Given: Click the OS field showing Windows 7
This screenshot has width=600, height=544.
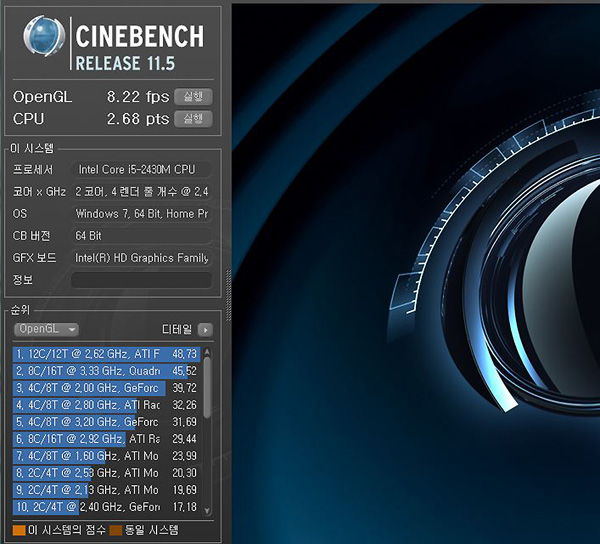Looking at the screenshot, I should click(x=141, y=213).
